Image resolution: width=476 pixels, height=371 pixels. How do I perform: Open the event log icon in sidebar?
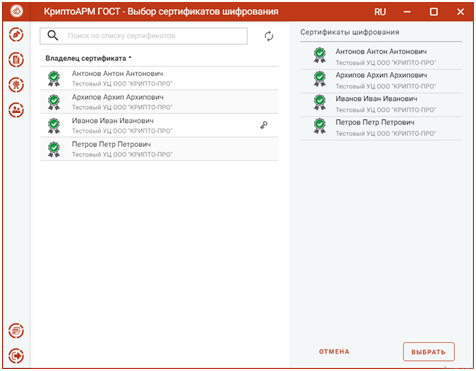(x=16, y=331)
